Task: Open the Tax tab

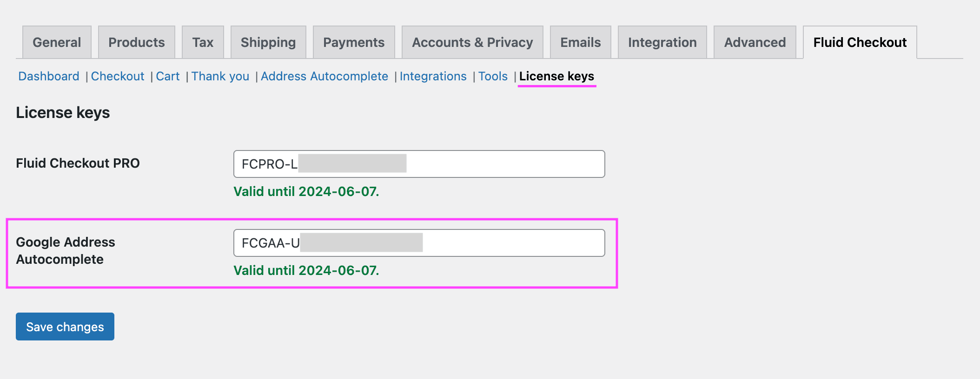Action: pyautogui.click(x=203, y=42)
